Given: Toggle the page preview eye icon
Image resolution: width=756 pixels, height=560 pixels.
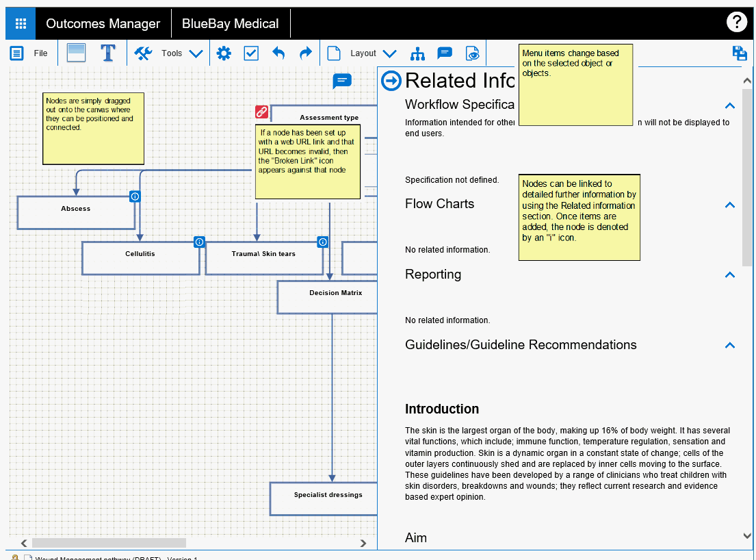Looking at the screenshot, I should pyautogui.click(x=472, y=53).
